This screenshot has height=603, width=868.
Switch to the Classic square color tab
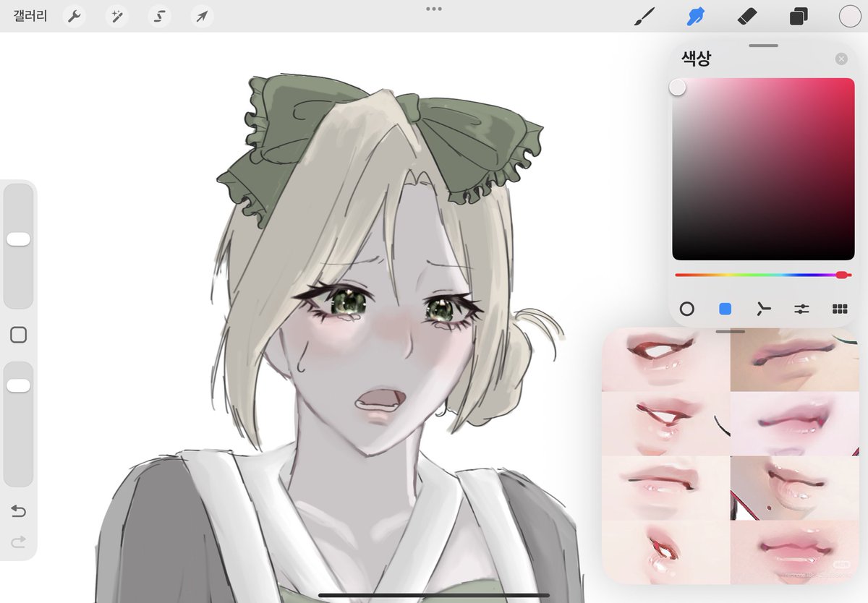[725, 309]
